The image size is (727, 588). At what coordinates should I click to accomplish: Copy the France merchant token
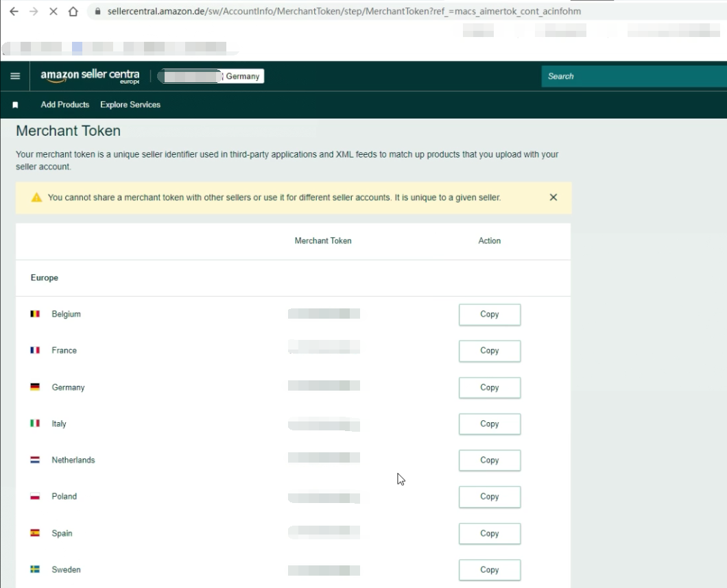pos(490,351)
